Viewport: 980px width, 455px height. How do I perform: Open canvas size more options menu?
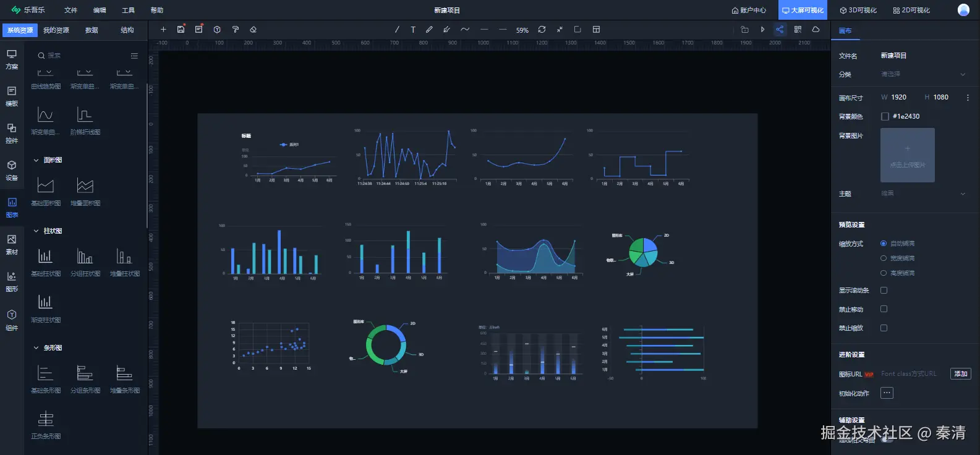click(968, 98)
